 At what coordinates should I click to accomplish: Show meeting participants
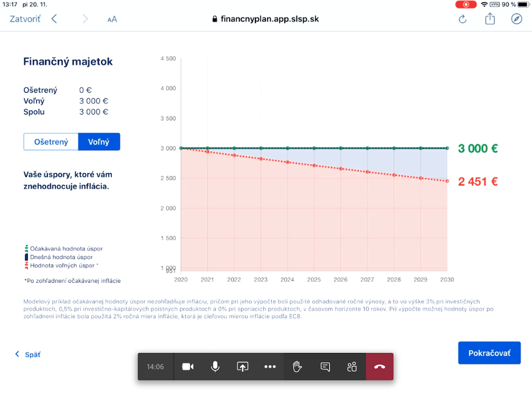352,367
